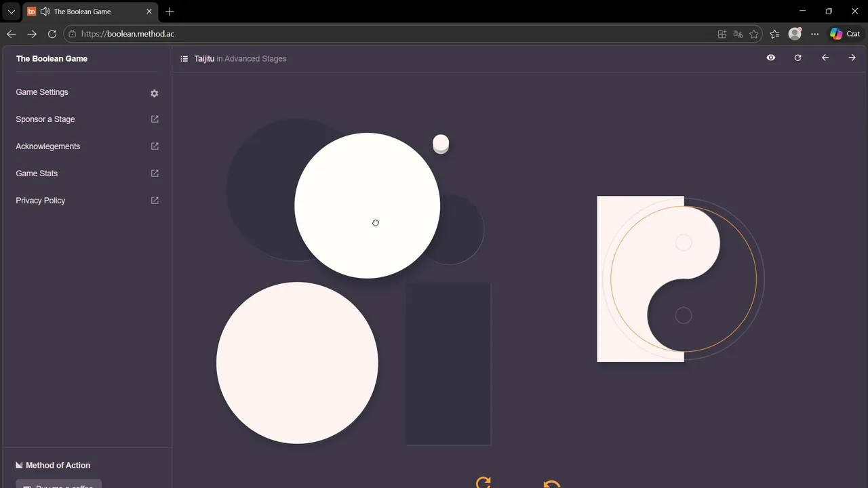View site information lock icon

[73, 34]
